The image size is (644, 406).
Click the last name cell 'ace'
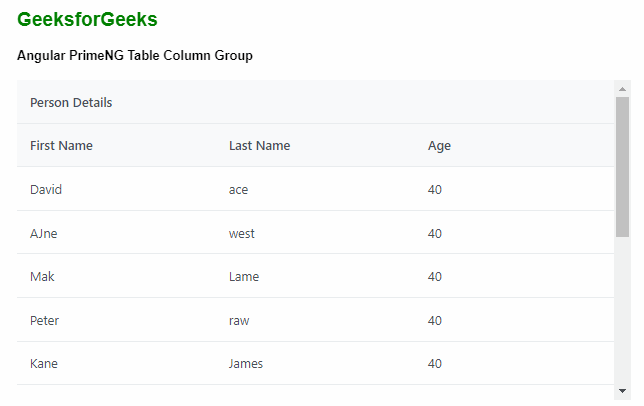(238, 190)
